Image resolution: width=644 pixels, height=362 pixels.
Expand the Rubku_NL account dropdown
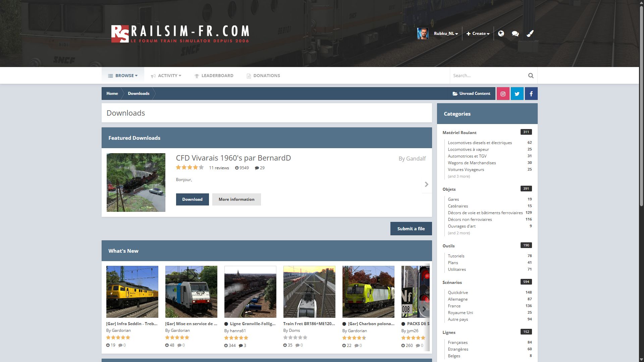pyautogui.click(x=446, y=34)
